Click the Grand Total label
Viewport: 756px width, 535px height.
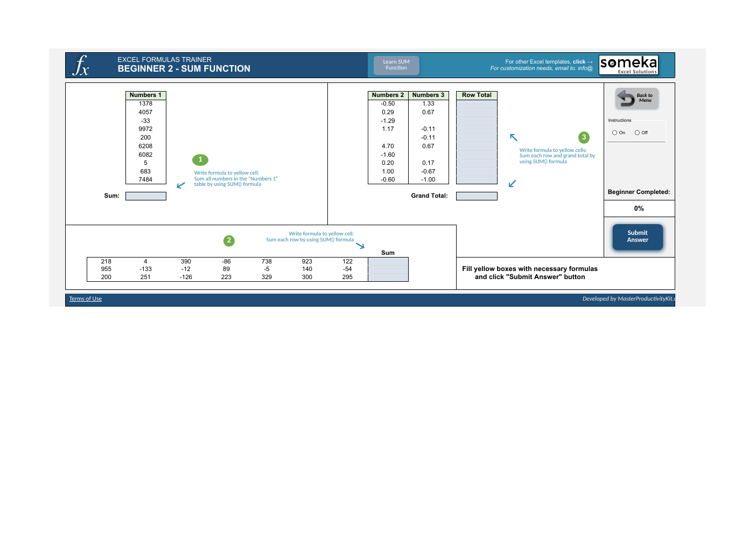point(430,196)
